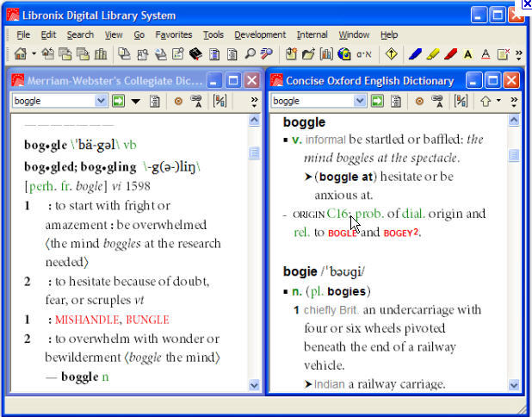Click the red-underlined letter A icon
Image resolution: width=532 pixels, height=417 pixels.
486,54
